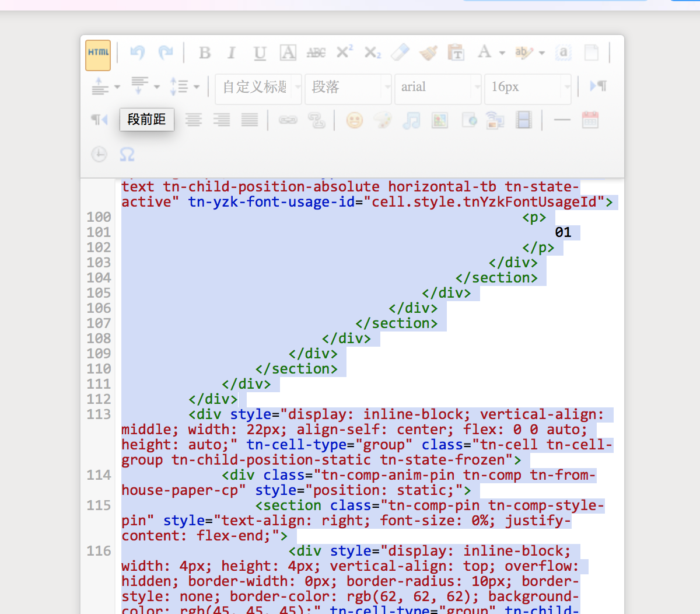
Task: Click the eraser clear-format icon
Action: pyautogui.click(x=400, y=53)
